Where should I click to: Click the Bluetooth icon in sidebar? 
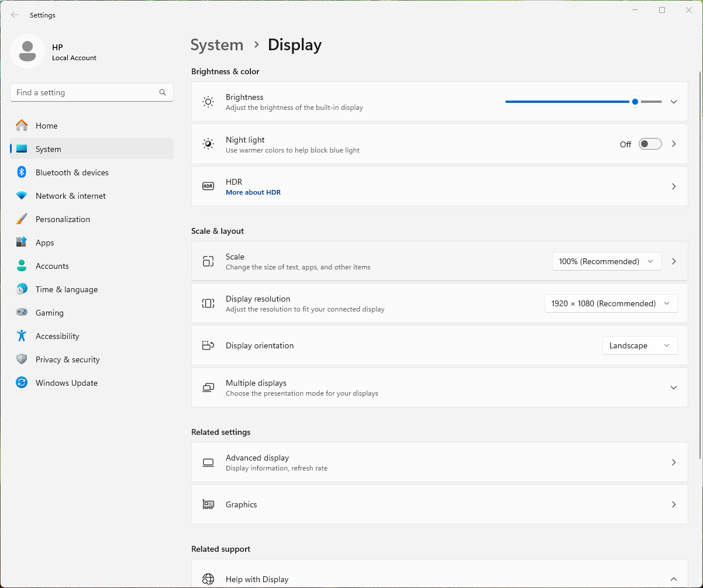click(x=22, y=172)
